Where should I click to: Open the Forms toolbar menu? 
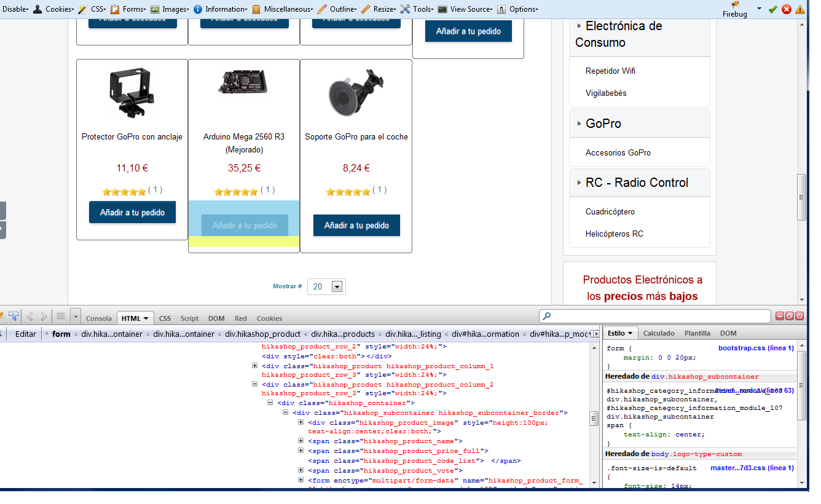(129, 9)
